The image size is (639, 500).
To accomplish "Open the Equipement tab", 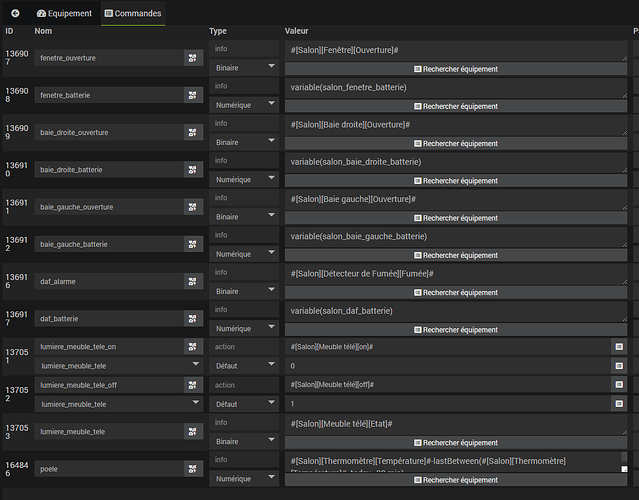I will (64, 13).
